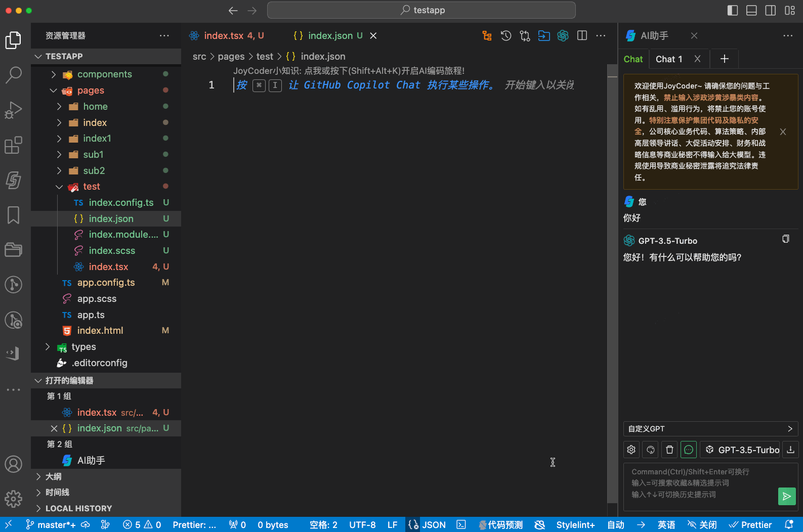Viewport: 803px width, 532px height.
Task: Open app.config.ts in file tree
Action: (106, 283)
